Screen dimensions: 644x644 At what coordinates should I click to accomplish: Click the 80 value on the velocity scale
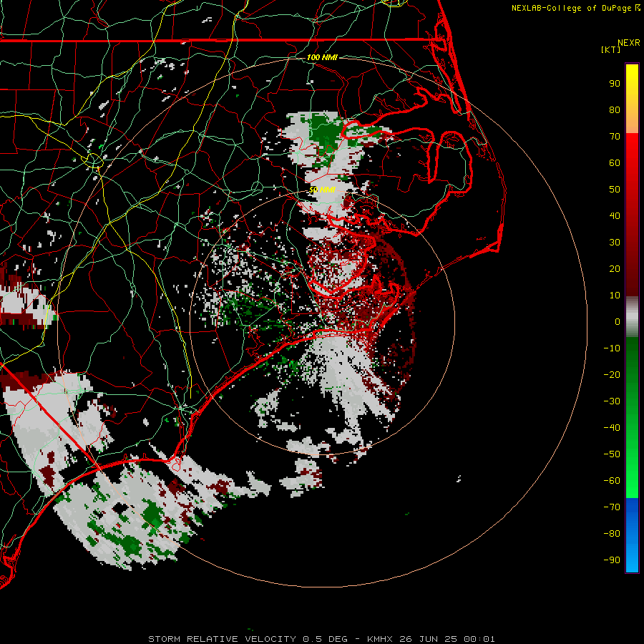(x=615, y=110)
